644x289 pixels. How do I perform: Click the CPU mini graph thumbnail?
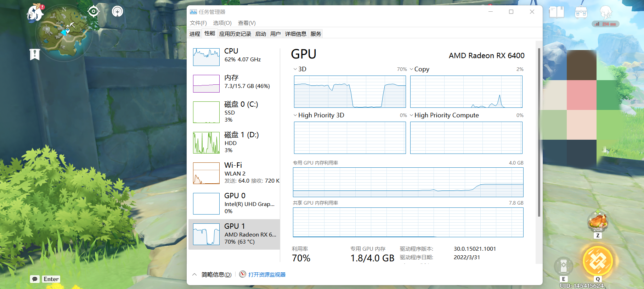(x=206, y=57)
